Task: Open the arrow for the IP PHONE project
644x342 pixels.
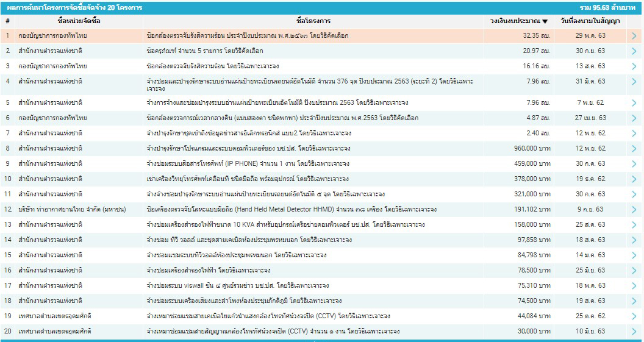Action: pyautogui.click(x=634, y=163)
